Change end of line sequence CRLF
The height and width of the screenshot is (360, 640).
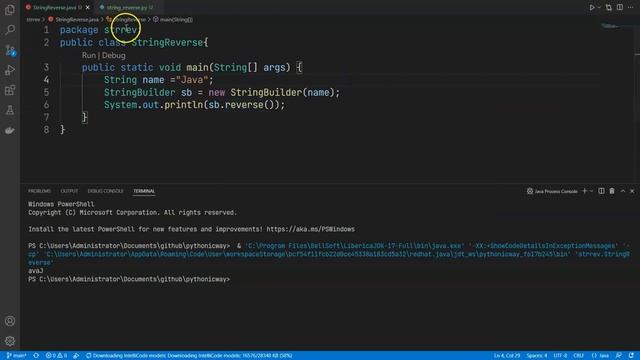pos(578,356)
